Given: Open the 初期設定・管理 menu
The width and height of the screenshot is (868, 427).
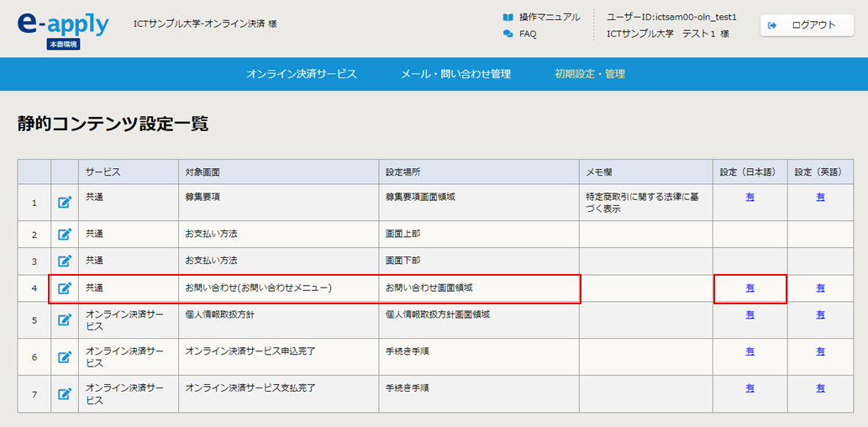Looking at the screenshot, I should tap(590, 74).
